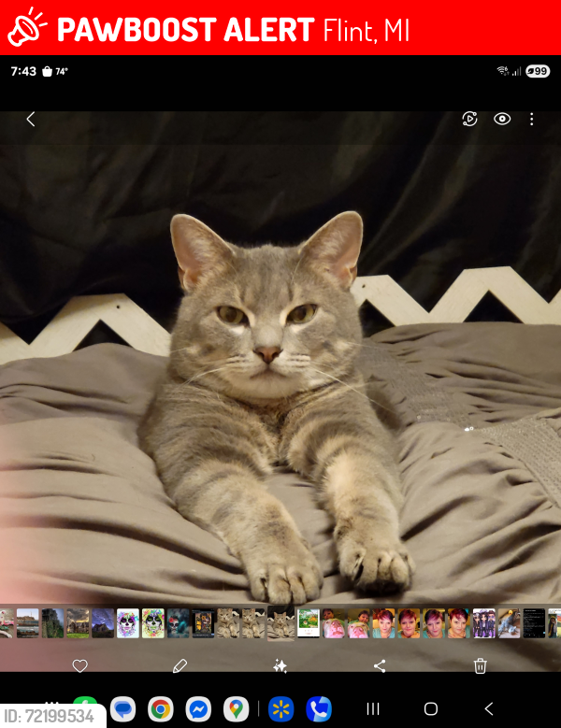Tap the recent apps navigation button

pyautogui.click(x=373, y=708)
